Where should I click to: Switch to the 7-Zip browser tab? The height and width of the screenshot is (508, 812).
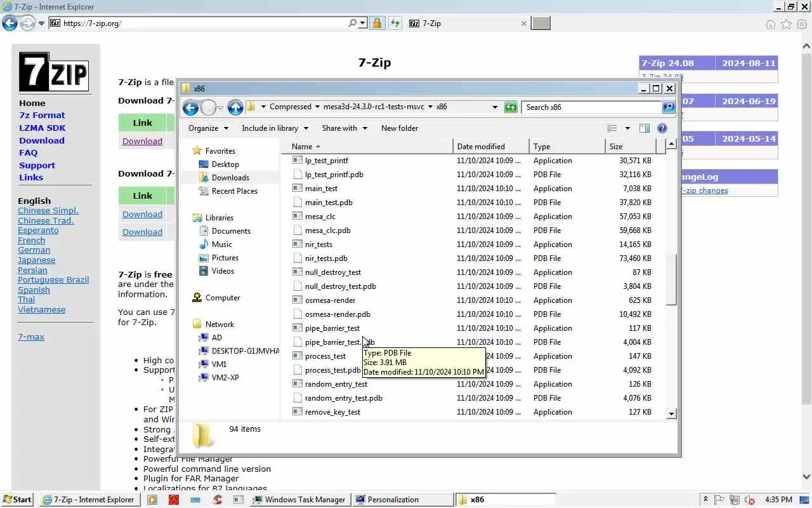click(468, 23)
